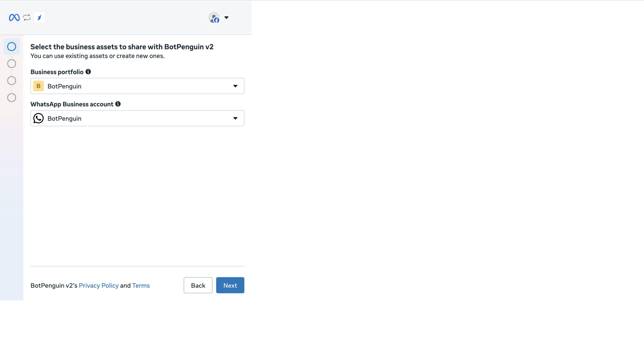Select the second step circle in sidebar
Image resolution: width=644 pixels, height=364 pixels.
point(11,64)
